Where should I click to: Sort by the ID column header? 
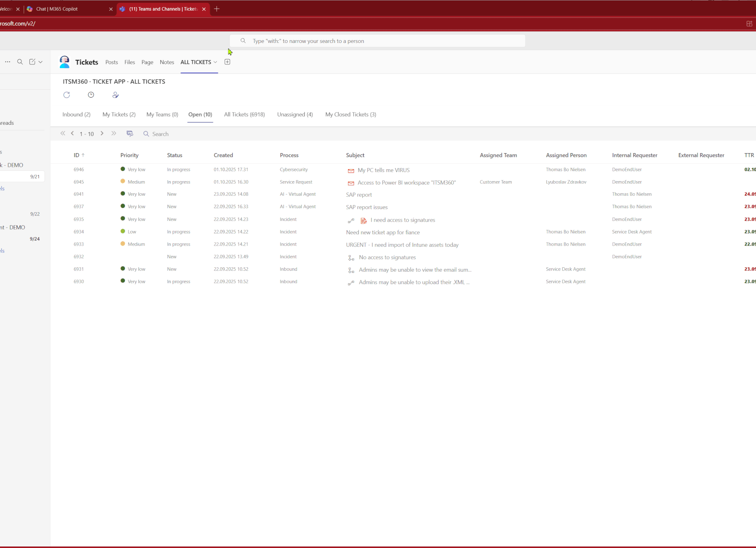76,155
